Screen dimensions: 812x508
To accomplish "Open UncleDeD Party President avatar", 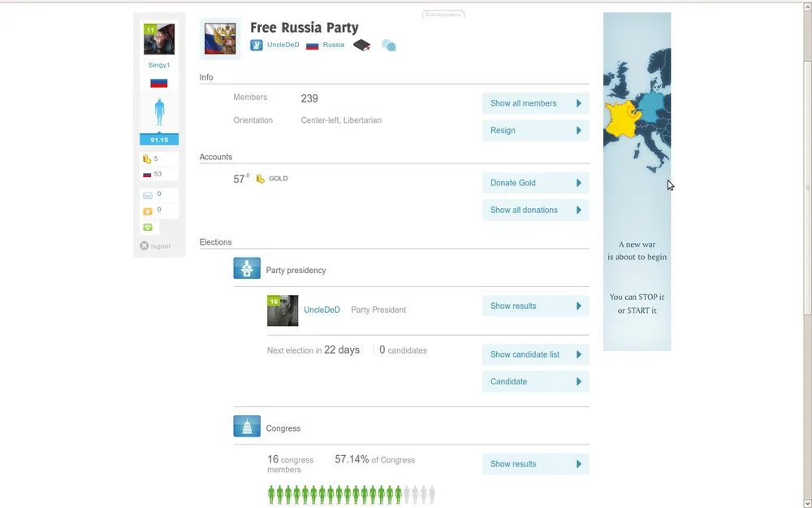I will pyautogui.click(x=283, y=310).
